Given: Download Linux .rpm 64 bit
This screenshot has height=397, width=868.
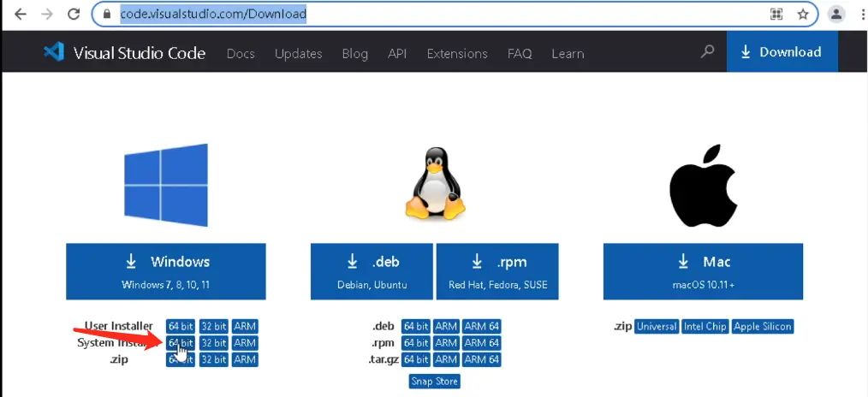Looking at the screenshot, I should point(416,343).
